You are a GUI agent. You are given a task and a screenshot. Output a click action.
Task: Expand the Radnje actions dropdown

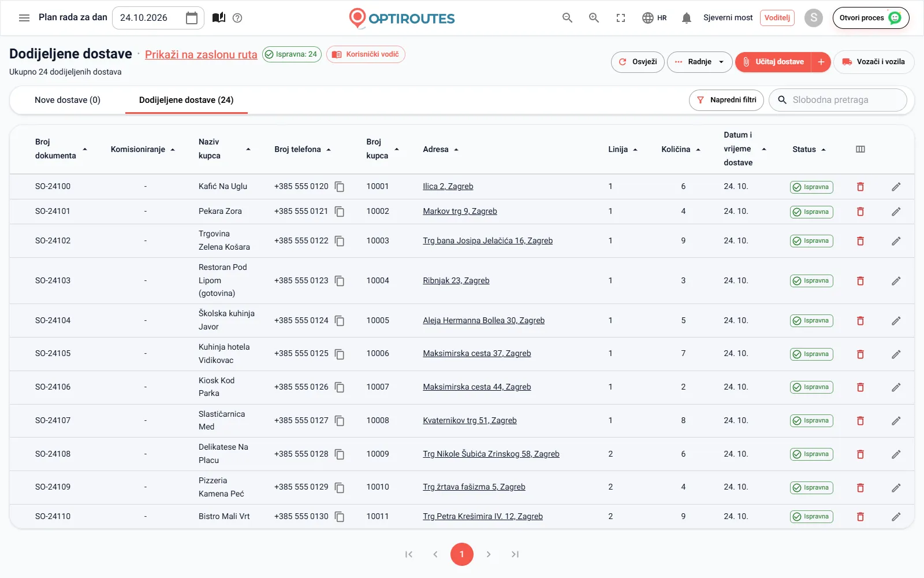click(x=700, y=62)
